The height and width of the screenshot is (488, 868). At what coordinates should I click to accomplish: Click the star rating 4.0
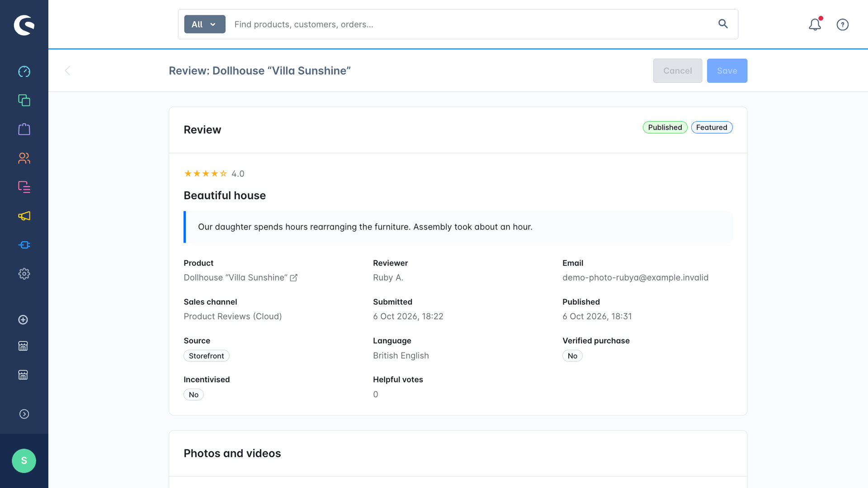pos(214,174)
